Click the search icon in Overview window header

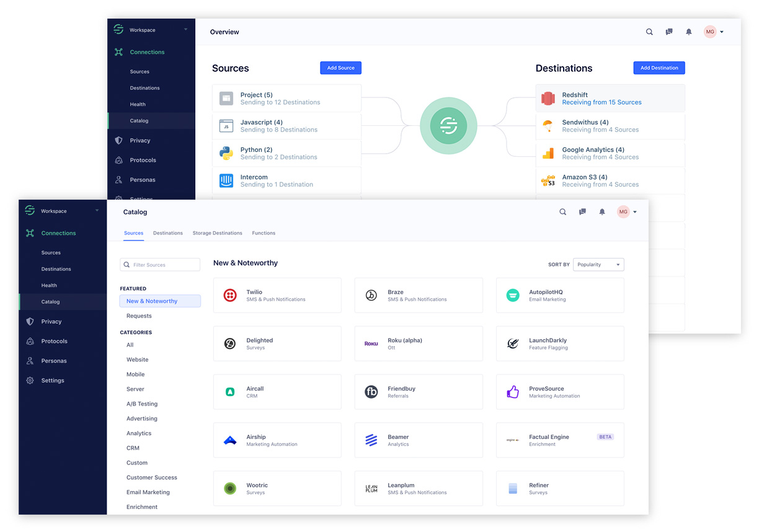649,32
